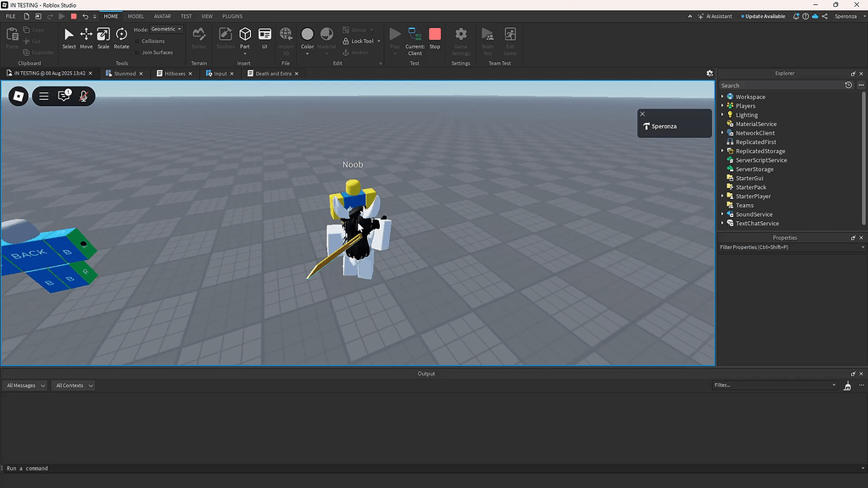Viewport: 868px width, 488px height.
Task: Expand the Workspace tree item
Action: click(722, 97)
